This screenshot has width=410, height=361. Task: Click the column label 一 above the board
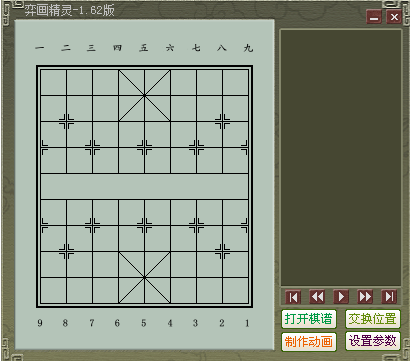click(x=40, y=48)
